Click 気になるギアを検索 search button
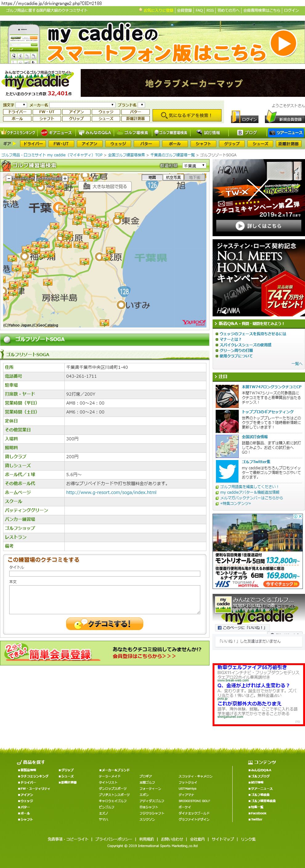Viewport: 305px width, 868px height. (x=187, y=115)
